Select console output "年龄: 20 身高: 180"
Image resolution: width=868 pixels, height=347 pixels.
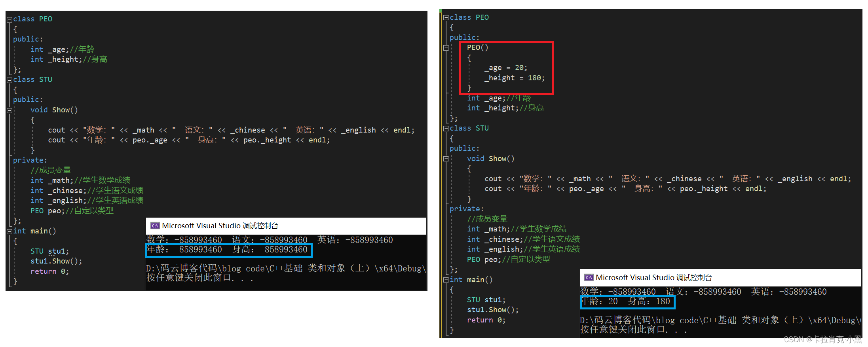[x=625, y=301]
